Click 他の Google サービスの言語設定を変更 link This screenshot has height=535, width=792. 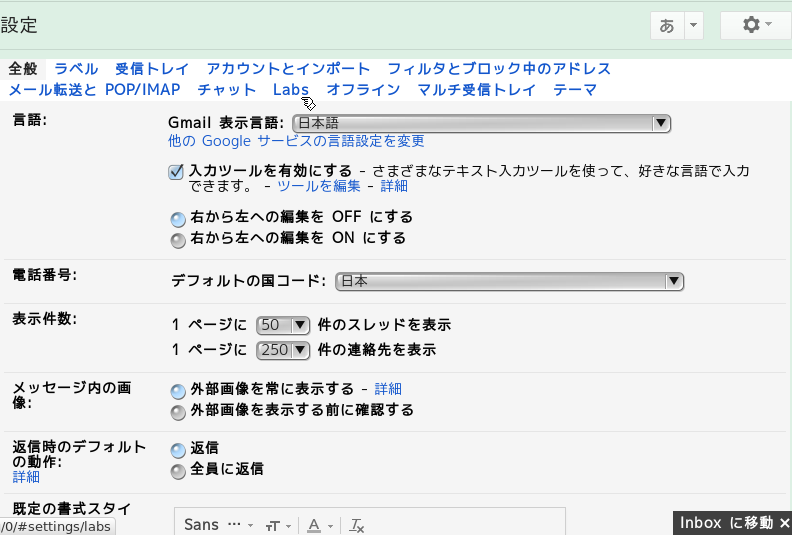[296, 141]
